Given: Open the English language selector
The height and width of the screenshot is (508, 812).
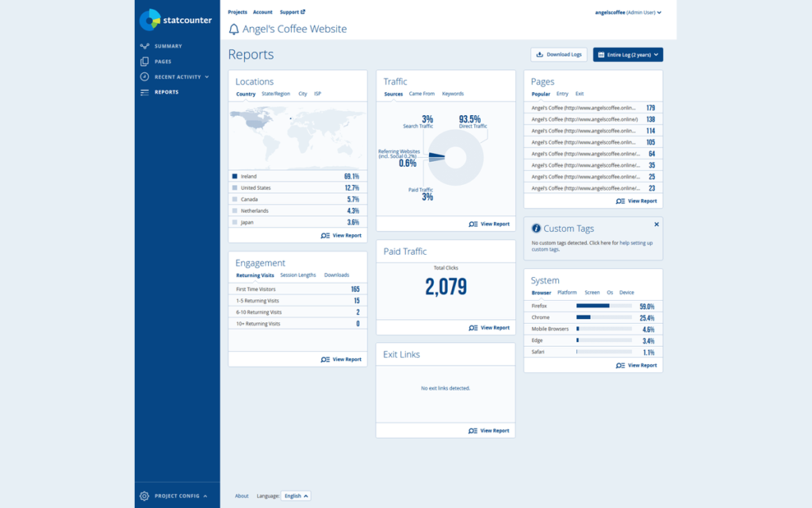Looking at the screenshot, I should 296,496.
